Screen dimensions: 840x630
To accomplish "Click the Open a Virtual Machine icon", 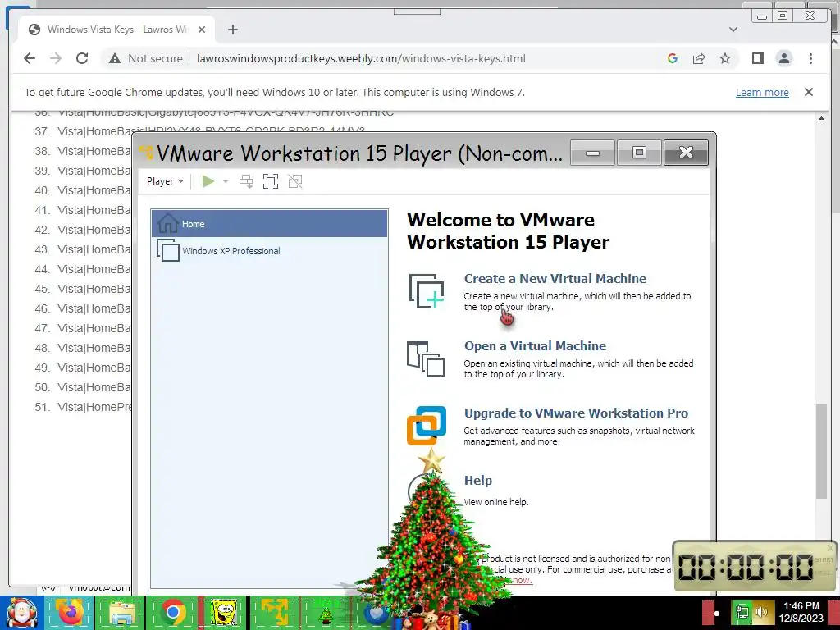I will 426,358.
